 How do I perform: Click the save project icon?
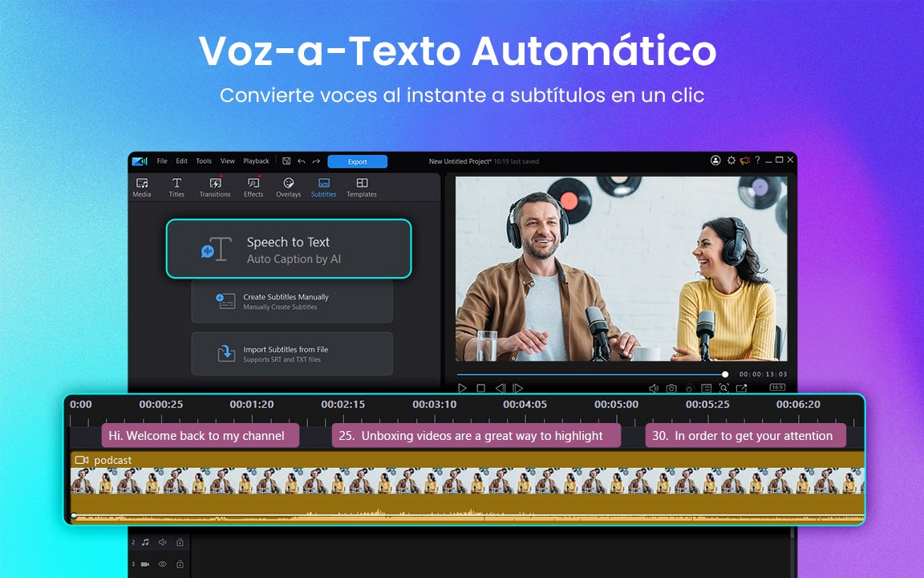(286, 161)
